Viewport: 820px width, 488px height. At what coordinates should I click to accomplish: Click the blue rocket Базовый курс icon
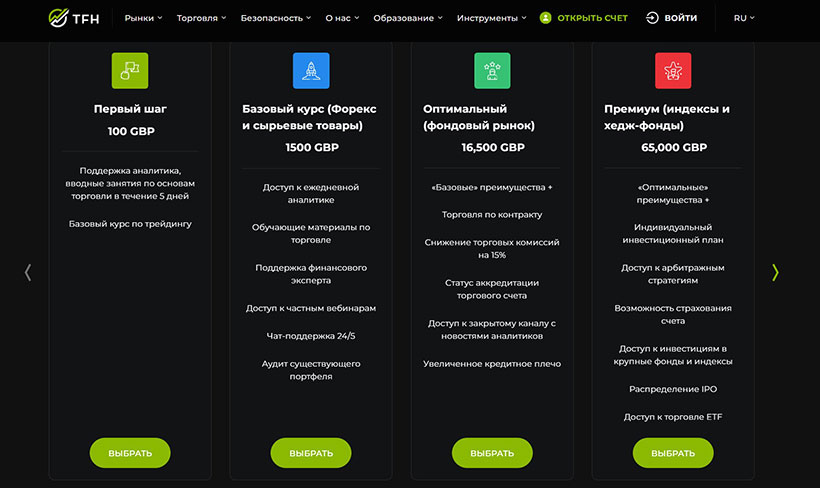coord(311,71)
